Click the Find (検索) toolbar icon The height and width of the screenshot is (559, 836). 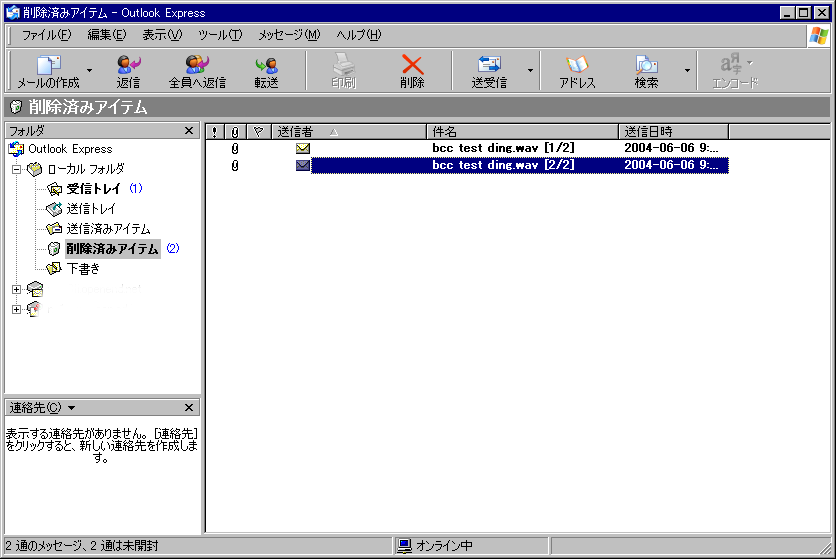pyautogui.click(x=646, y=65)
